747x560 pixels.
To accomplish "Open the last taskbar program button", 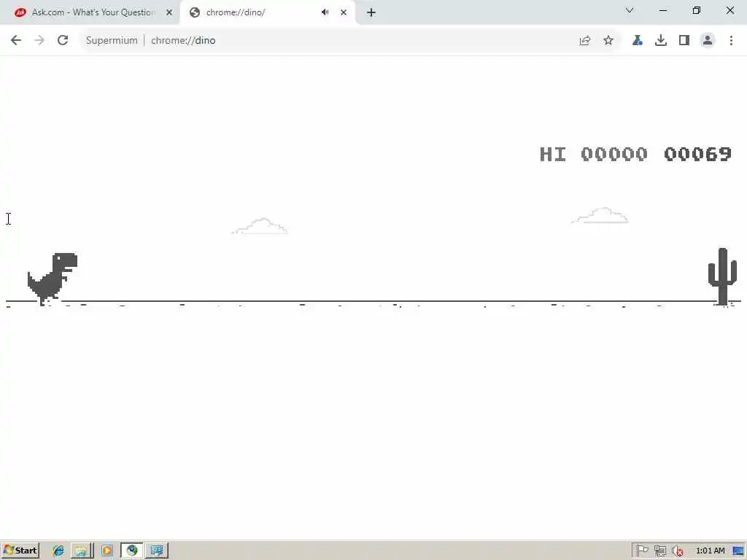I will click(157, 551).
